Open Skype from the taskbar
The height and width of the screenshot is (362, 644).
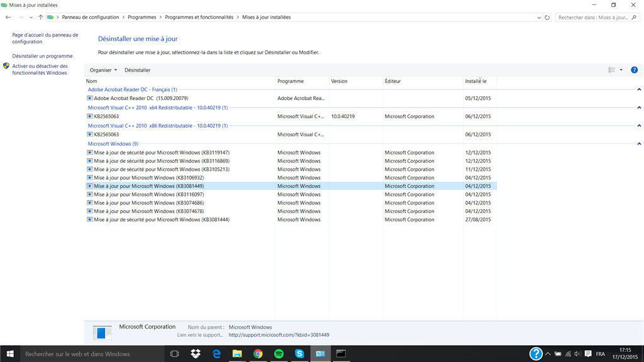coord(299,354)
